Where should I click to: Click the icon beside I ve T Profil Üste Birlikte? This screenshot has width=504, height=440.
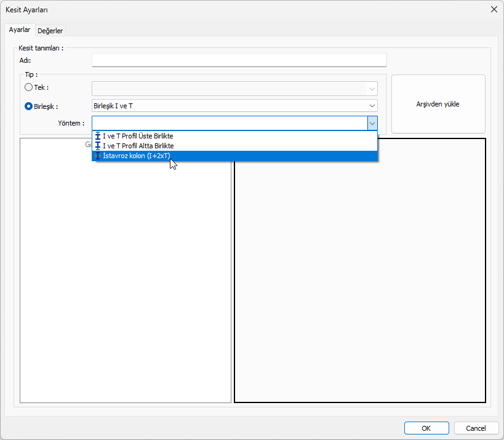98,136
